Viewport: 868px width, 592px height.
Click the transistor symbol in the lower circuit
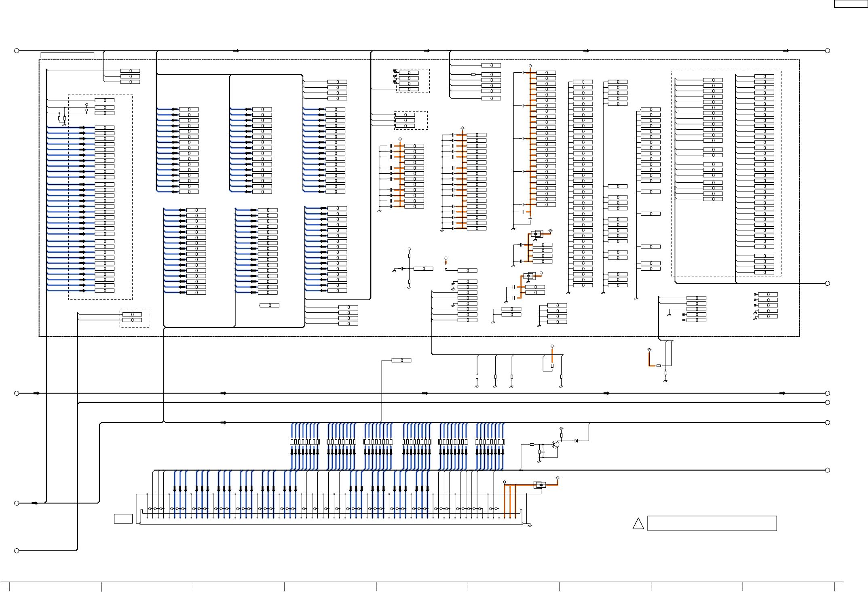[x=556, y=445]
